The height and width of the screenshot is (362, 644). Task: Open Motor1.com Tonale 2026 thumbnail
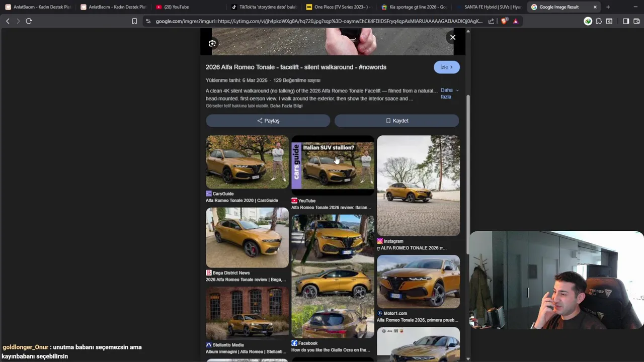pos(418,282)
